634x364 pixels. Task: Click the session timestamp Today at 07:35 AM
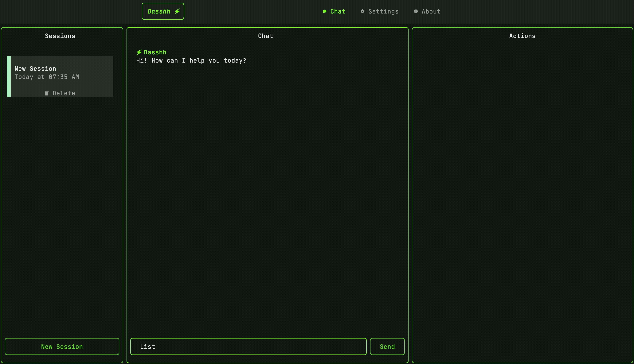(47, 77)
